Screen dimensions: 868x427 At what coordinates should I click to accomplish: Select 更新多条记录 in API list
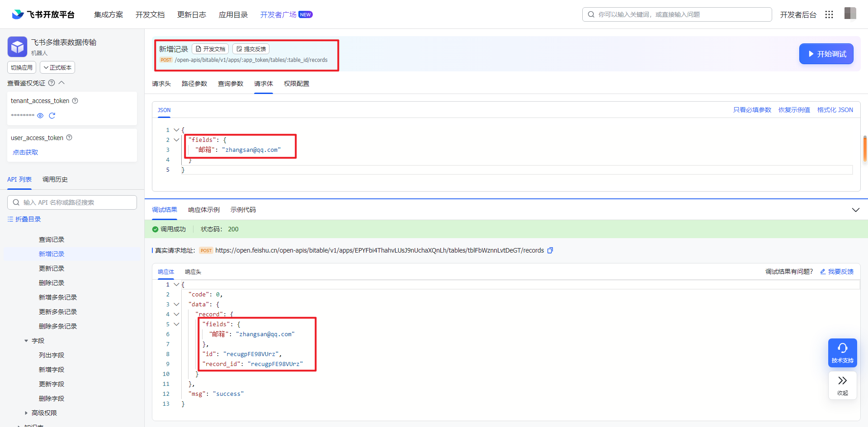tap(58, 312)
